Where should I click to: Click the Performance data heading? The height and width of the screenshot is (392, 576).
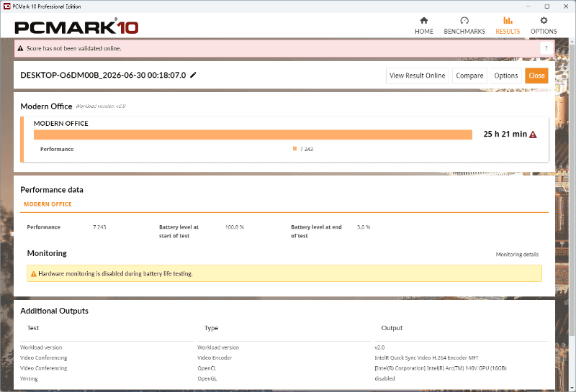(52, 190)
